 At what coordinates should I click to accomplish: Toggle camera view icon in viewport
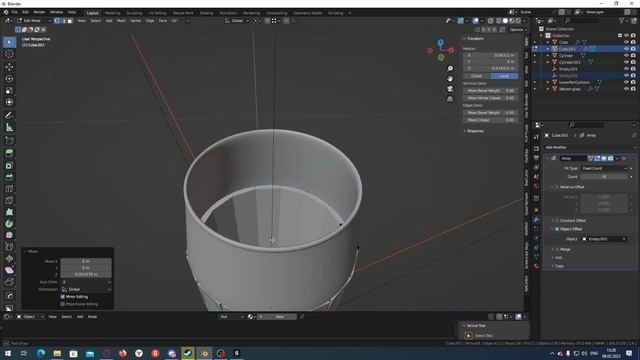point(450,89)
